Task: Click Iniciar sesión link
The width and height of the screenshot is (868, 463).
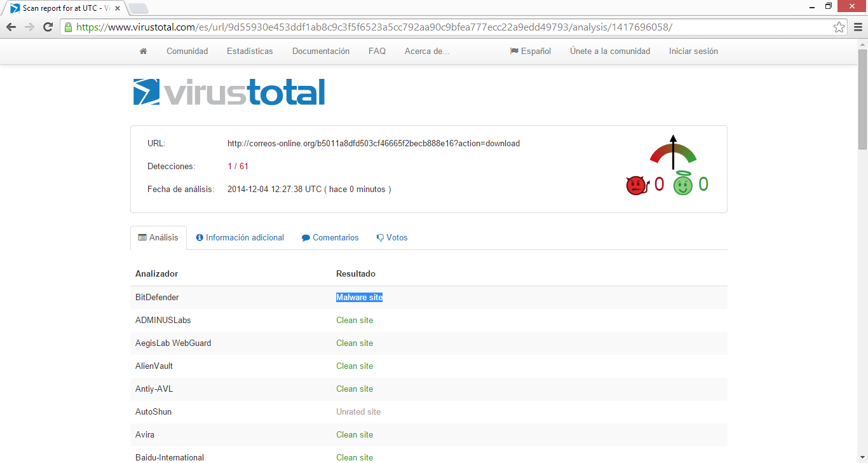Action: (693, 51)
